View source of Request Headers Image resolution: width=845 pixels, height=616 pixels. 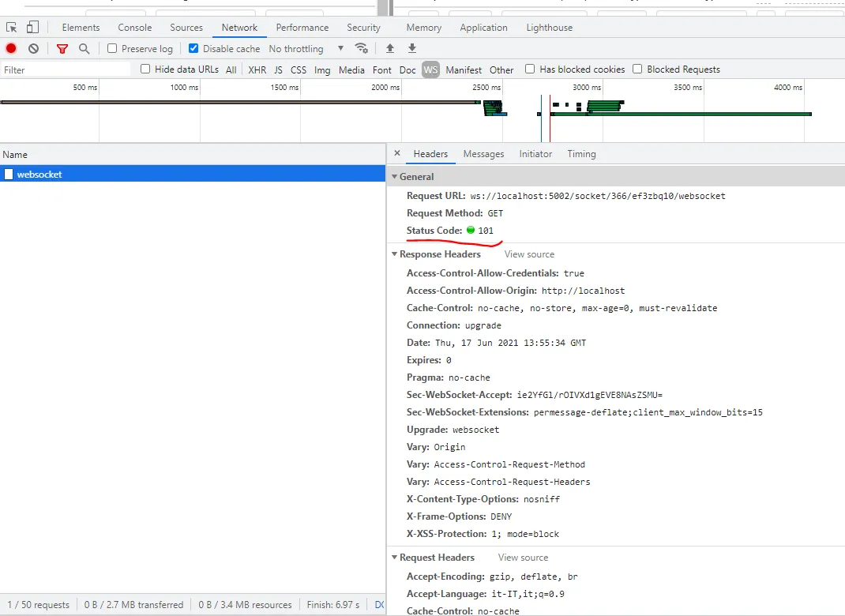point(524,558)
